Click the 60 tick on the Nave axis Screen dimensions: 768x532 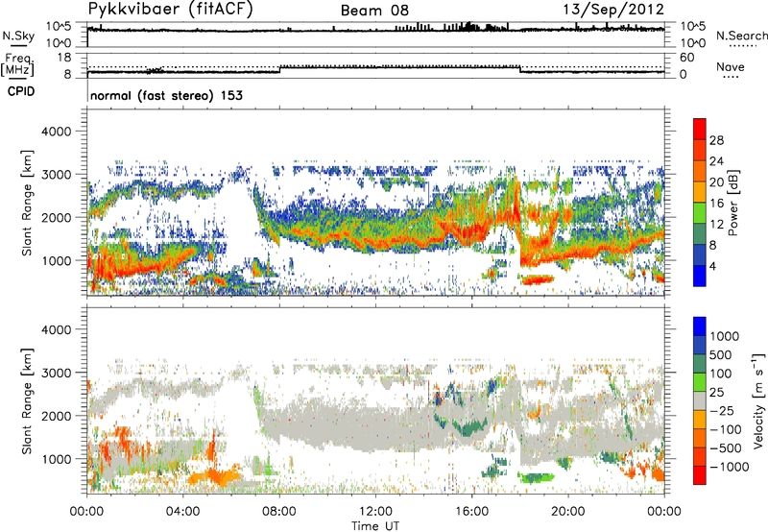click(686, 58)
